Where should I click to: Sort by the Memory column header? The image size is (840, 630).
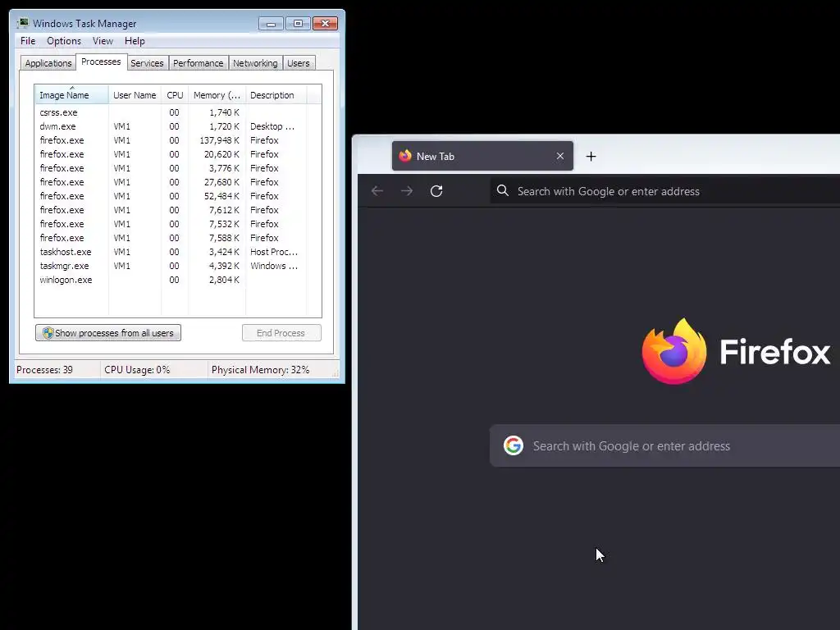[217, 95]
